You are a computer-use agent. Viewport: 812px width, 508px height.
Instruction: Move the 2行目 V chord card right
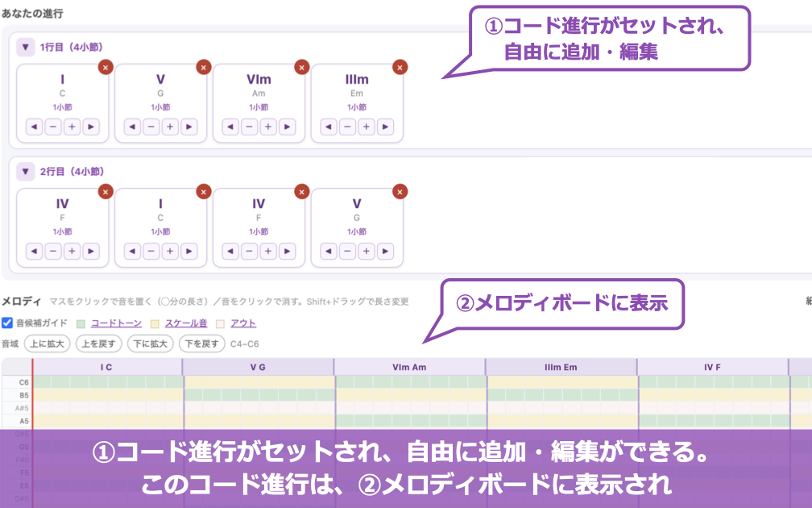click(x=385, y=252)
